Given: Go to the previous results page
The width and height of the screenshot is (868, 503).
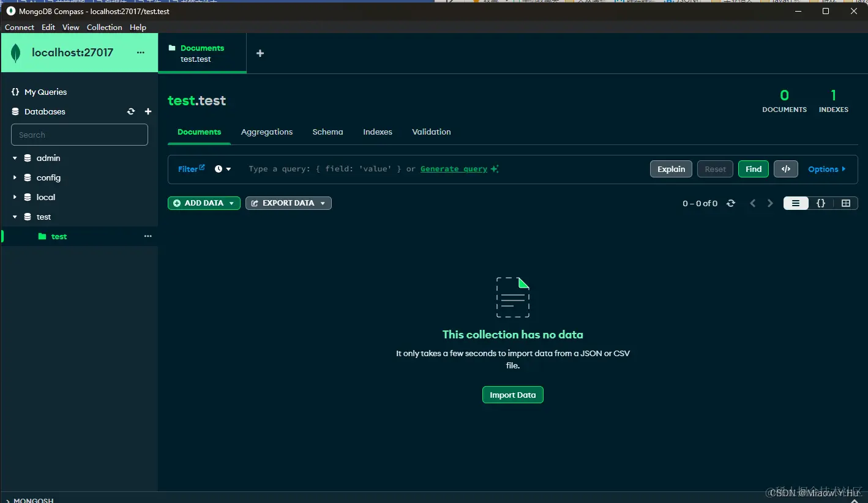Looking at the screenshot, I should 753,203.
